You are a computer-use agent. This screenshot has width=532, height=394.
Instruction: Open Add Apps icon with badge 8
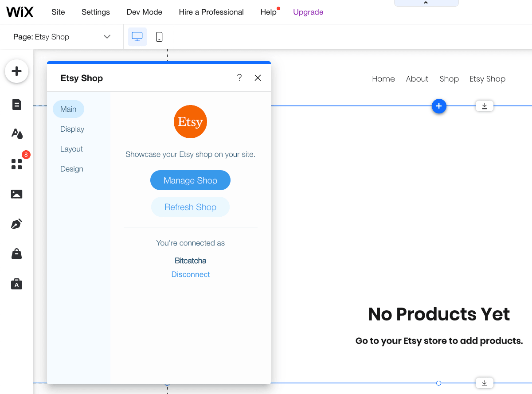17,164
